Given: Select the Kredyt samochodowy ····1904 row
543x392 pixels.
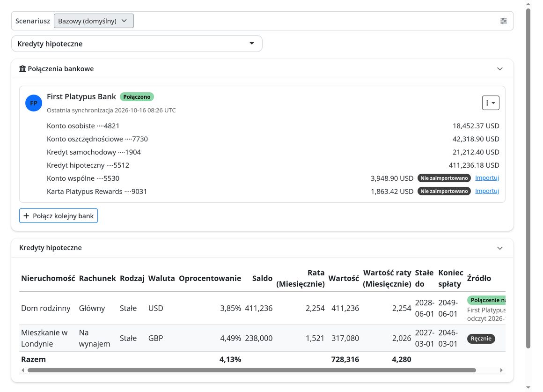Looking at the screenshot, I should point(273,152).
